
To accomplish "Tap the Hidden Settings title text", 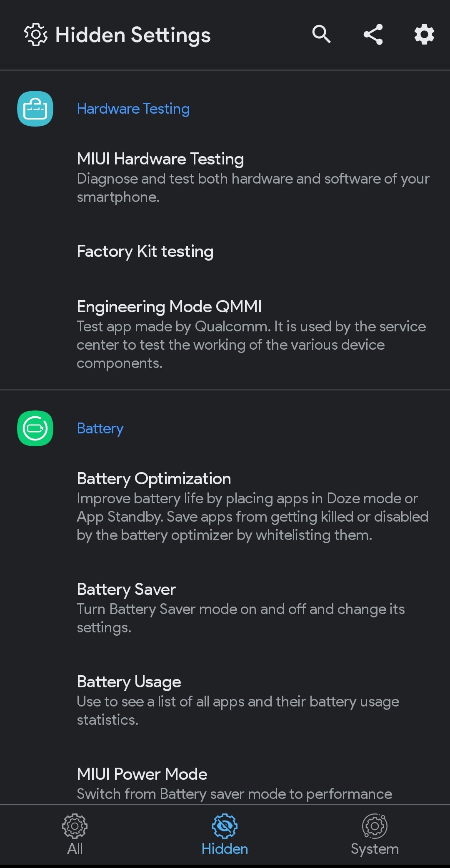I will click(x=133, y=35).
